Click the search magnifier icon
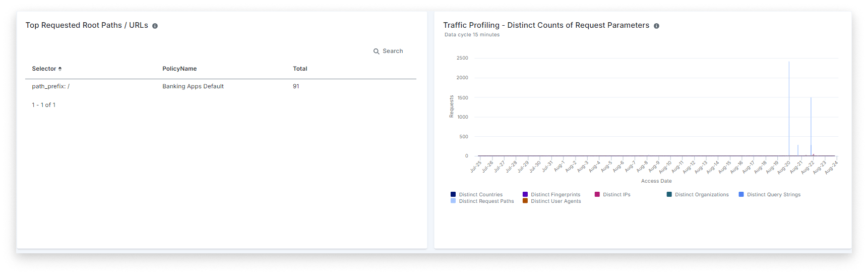Image resolution: width=868 pixels, height=275 pixels. [x=376, y=51]
